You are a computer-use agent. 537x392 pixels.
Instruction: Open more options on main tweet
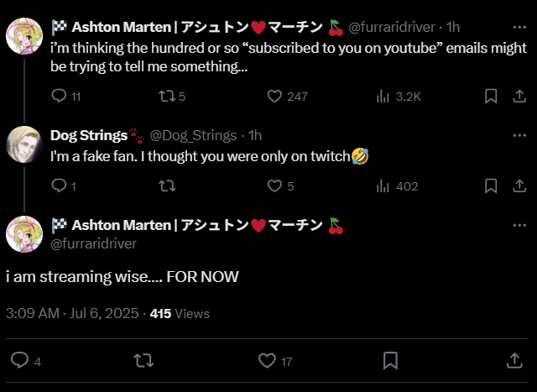[x=517, y=226]
